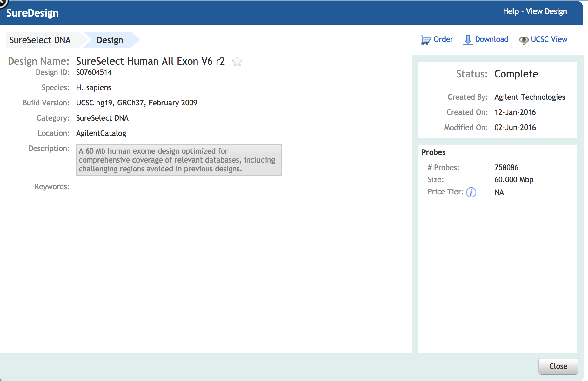Screen dimensions: 588x381
Task: Click the Probes section heading
Action: point(433,152)
